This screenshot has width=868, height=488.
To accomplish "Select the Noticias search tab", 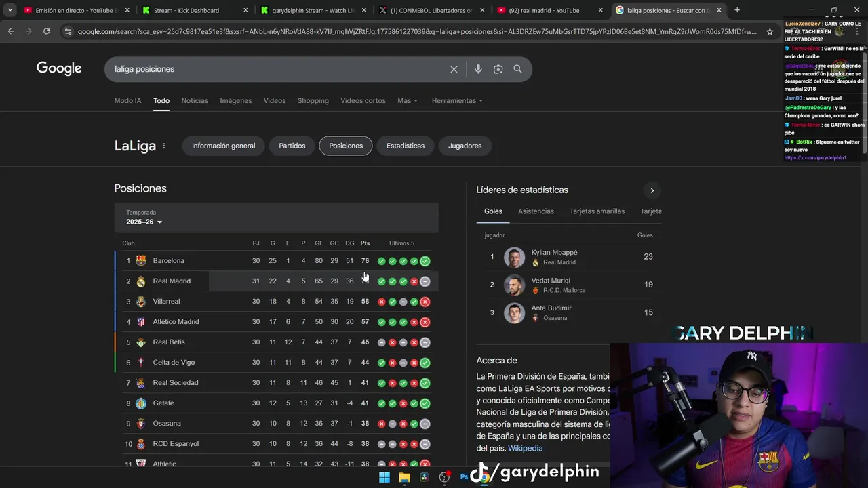I will [195, 100].
